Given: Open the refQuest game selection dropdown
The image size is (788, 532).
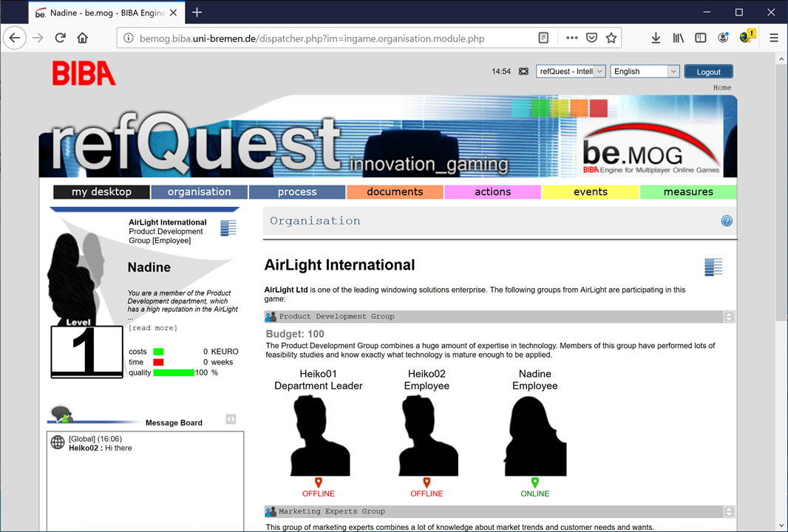Looking at the screenshot, I should pyautogui.click(x=571, y=72).
